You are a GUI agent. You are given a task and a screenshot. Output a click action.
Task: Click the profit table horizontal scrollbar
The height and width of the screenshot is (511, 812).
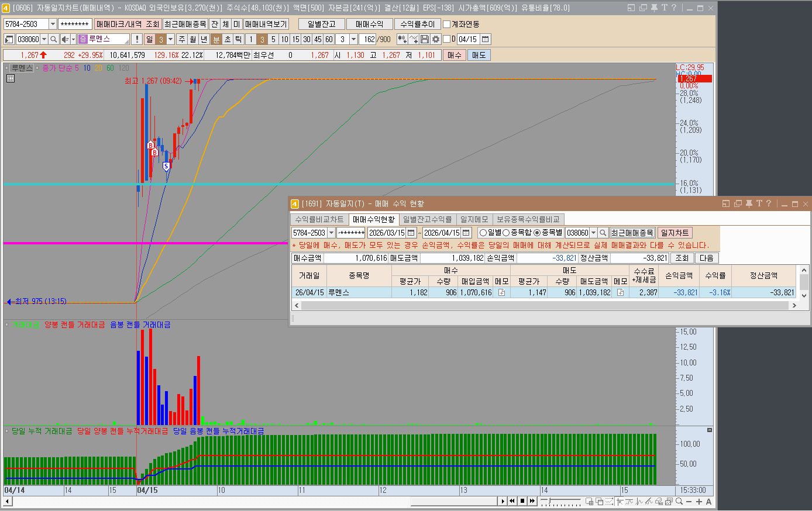coord(544,305)
